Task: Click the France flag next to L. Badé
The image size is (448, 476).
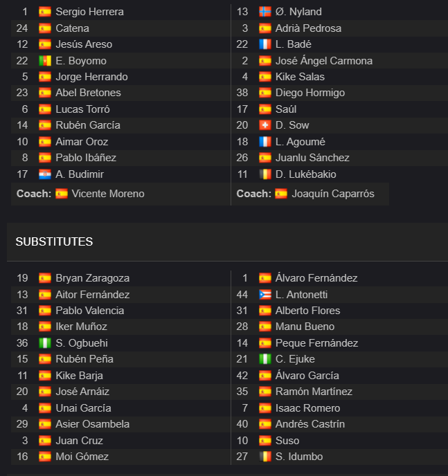Action: tap(265, 44)
